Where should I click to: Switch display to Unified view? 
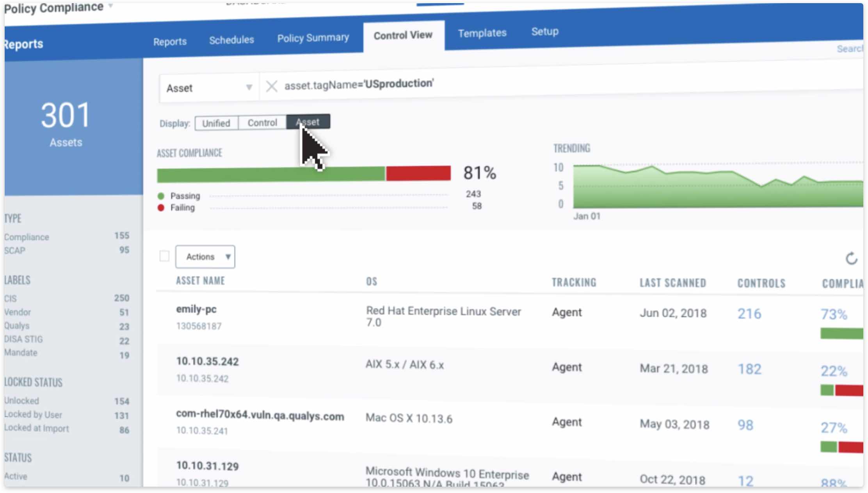point(216,123)
